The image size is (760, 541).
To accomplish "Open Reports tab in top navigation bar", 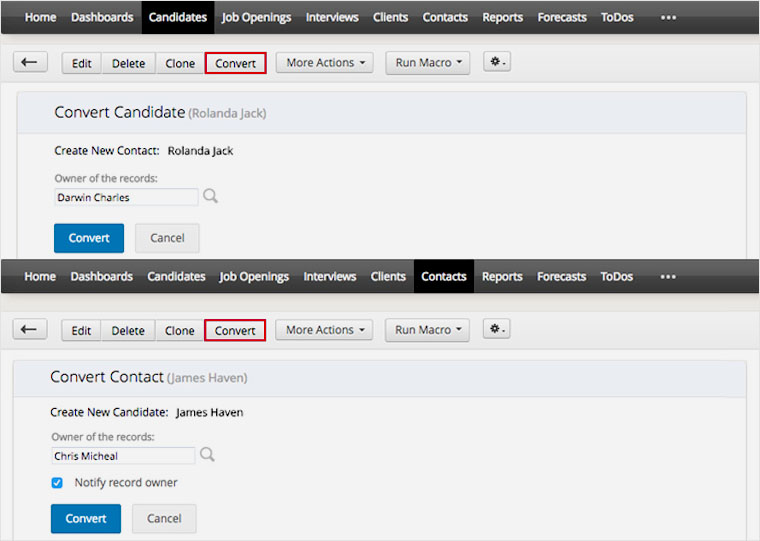I will click(x=503, y=17).
